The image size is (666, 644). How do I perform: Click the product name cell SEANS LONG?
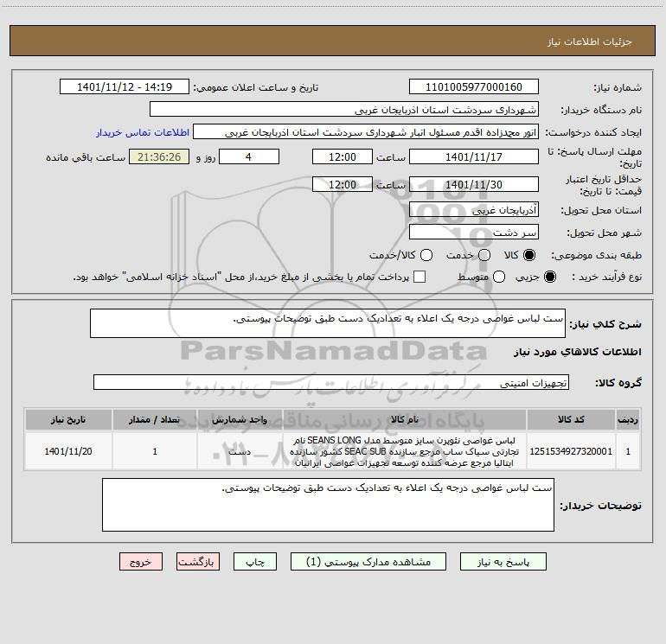(405, 451)
